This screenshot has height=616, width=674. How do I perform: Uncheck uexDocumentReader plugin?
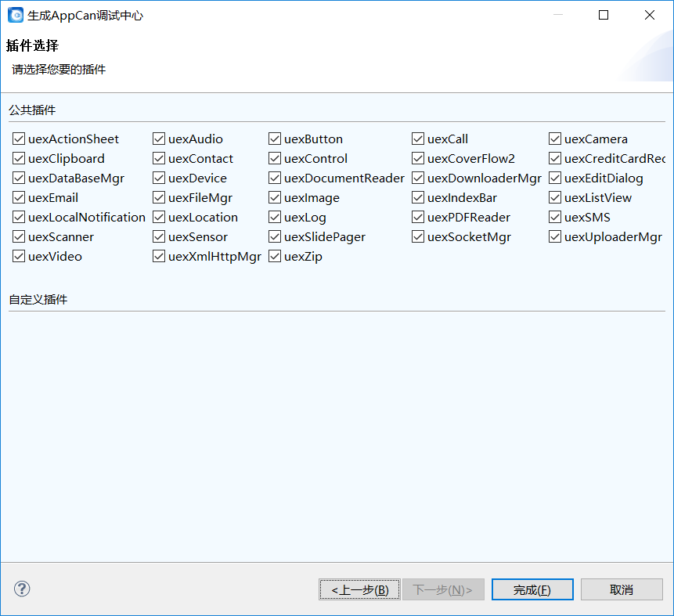coord(275,178)
